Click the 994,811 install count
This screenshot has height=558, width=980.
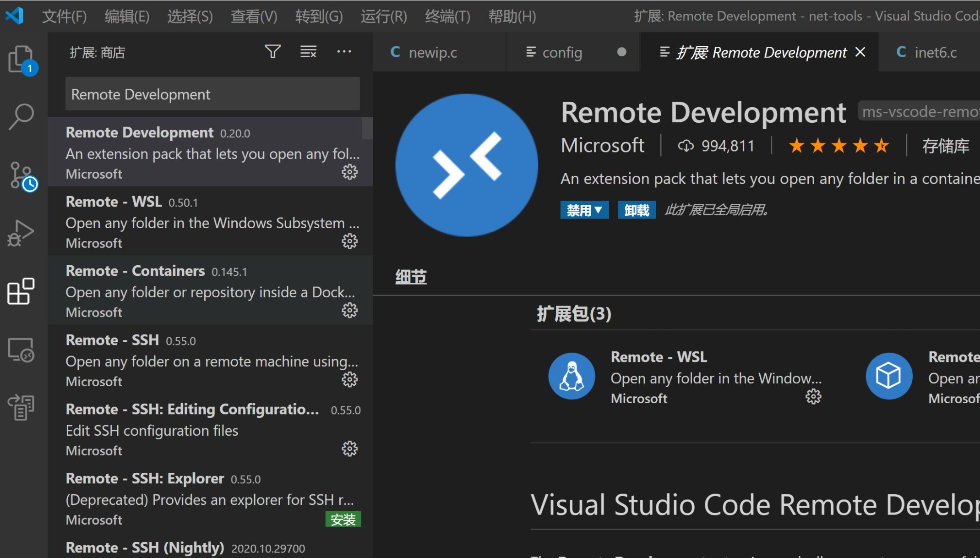[728, 146]
